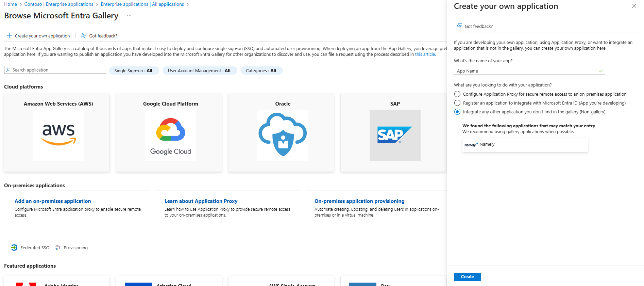Open the ellipsis menu beside the gallery title

[x=129, y=16]
